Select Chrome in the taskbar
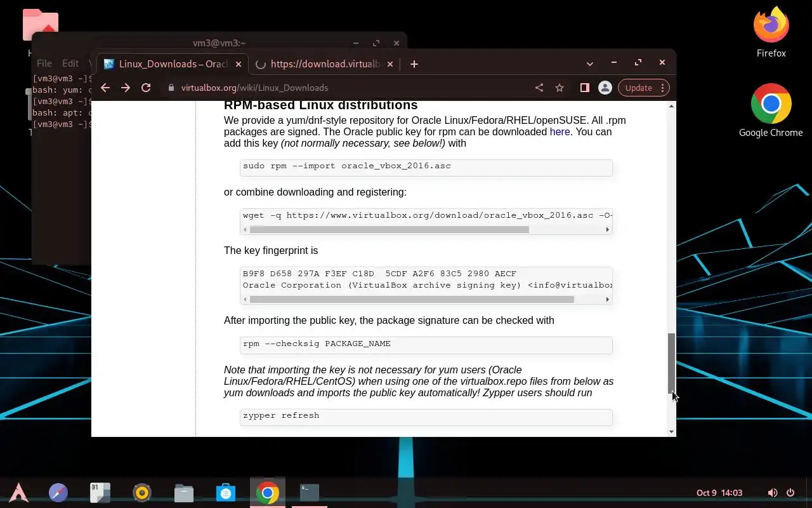 [x=268, y=492]
